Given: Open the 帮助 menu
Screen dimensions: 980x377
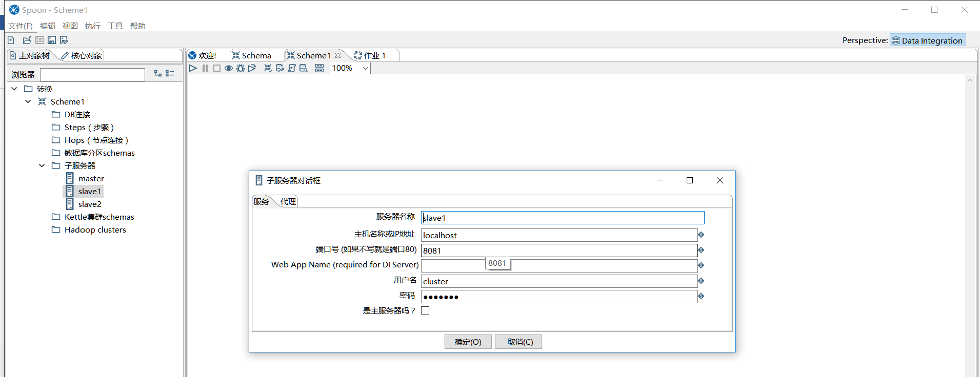Looking at the screenshot, I should click(138, 26).
